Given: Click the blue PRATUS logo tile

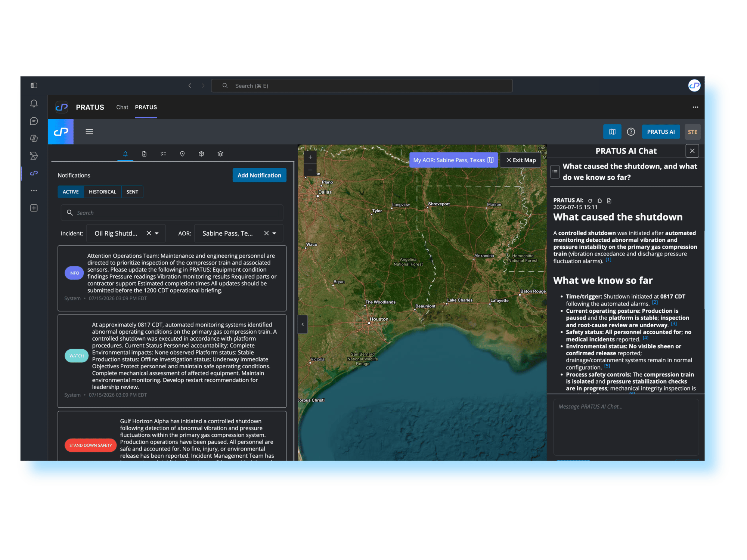Looking at the screenshot, I should tap(61, 132).
